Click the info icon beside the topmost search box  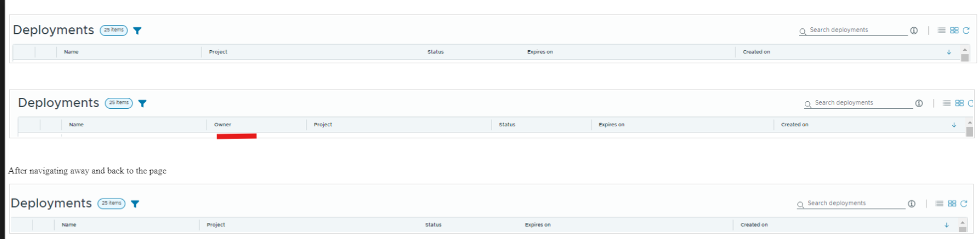click(914, 31)
